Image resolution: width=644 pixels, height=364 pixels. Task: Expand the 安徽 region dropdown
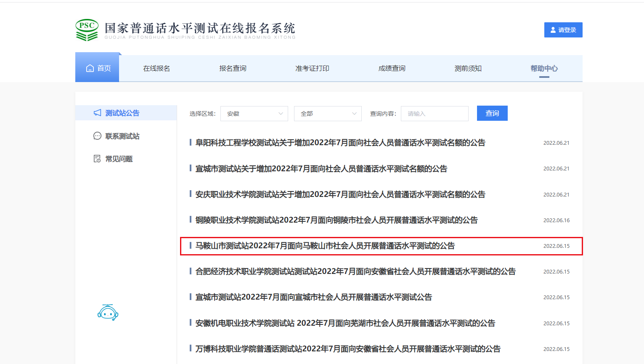254,114
